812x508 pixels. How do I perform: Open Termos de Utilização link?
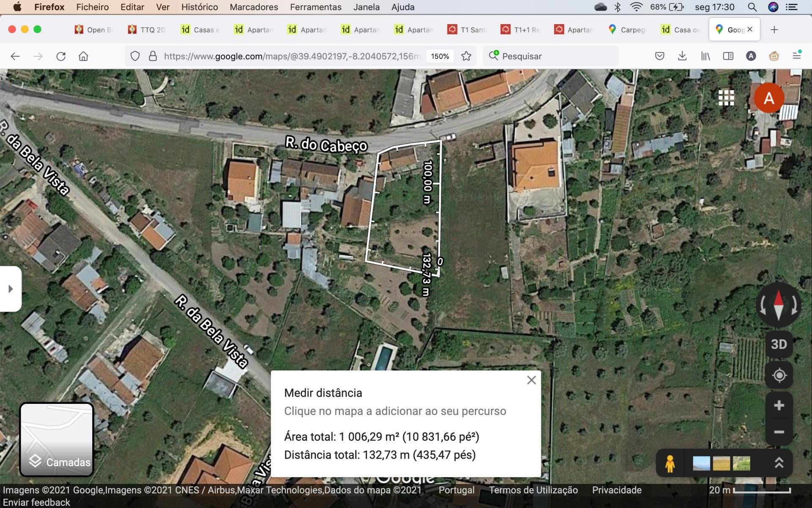(533, 490)
